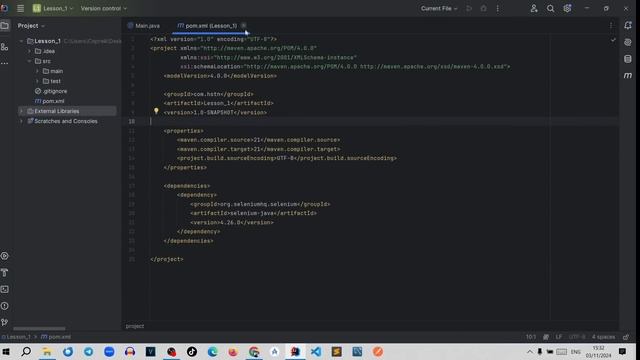Open the Git tool window
This screenshot has height=360, width=640.
coord(4,322)
